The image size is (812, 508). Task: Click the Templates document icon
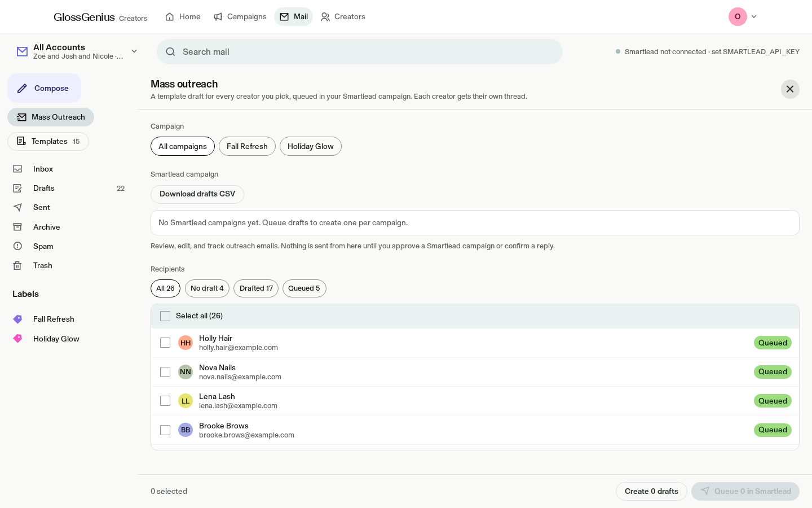[x=21, y=141]
